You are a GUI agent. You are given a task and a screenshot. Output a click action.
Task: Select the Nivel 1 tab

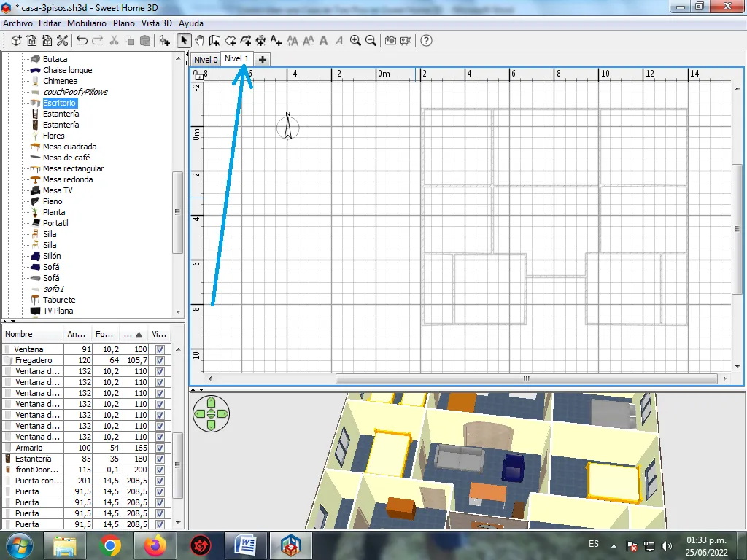[237, 58]
